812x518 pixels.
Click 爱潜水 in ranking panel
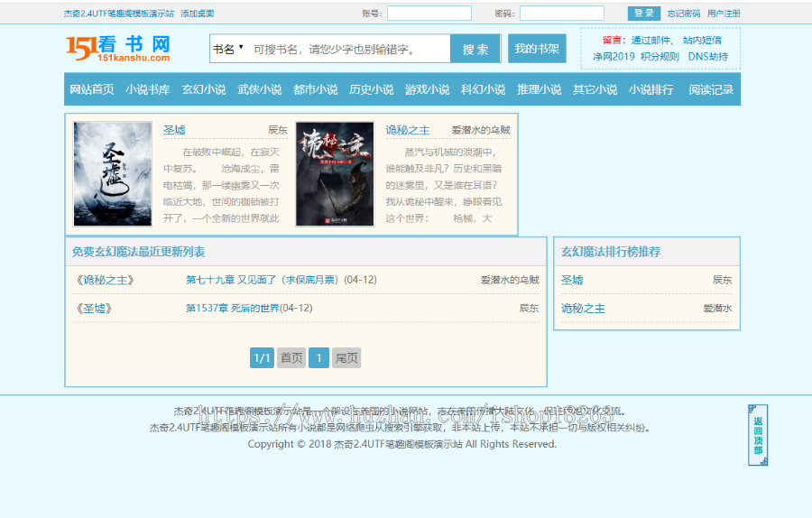[718, 309]
